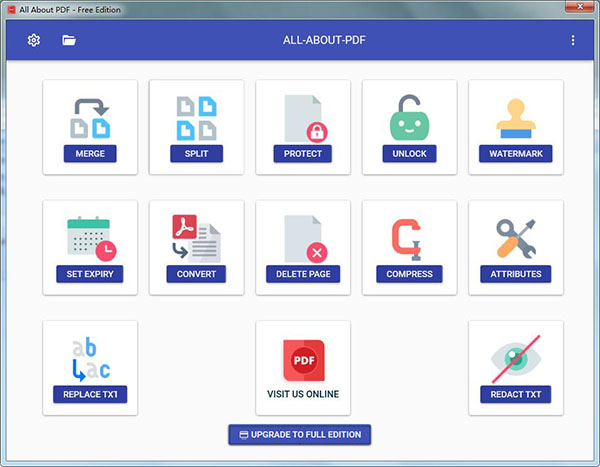
Task: Click the Watermark stamp icon
Action: pyautogui.click(x=516, y=118)
